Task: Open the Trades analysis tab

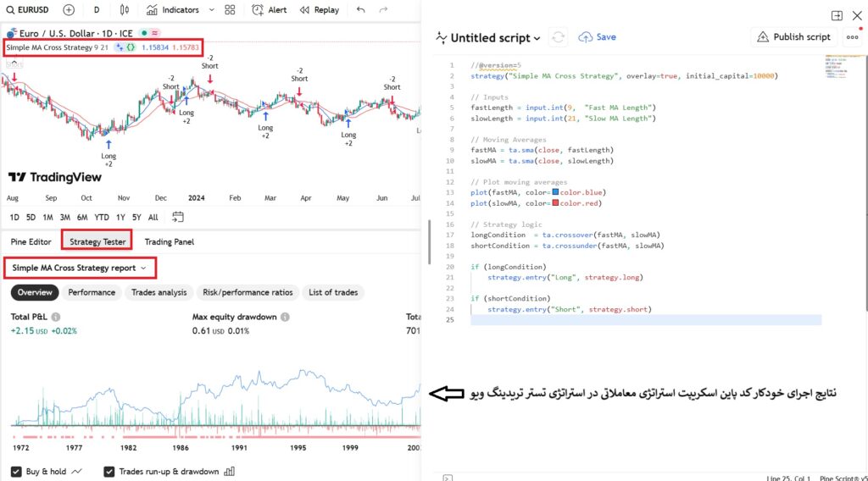Action: point(159,292)
